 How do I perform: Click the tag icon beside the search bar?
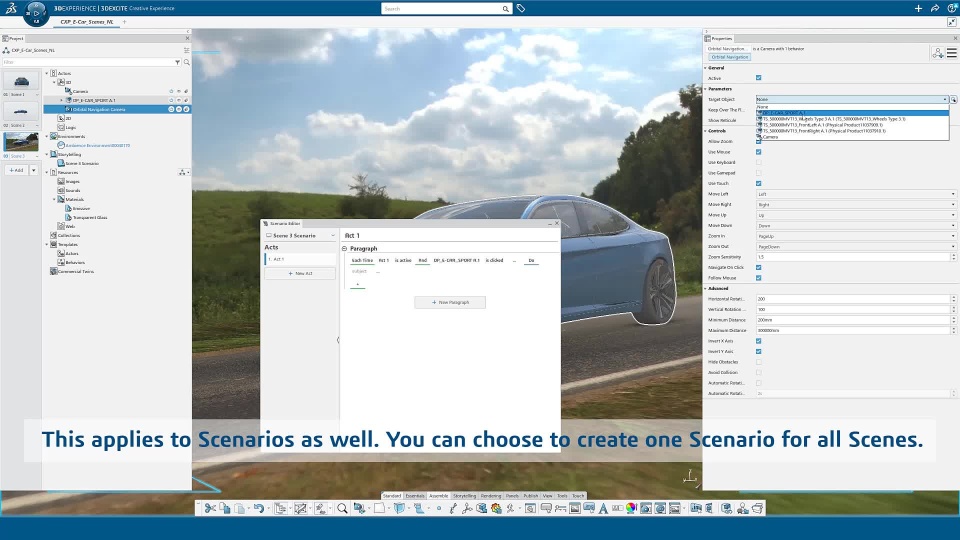pyautogui.click(x=521, y=9)
